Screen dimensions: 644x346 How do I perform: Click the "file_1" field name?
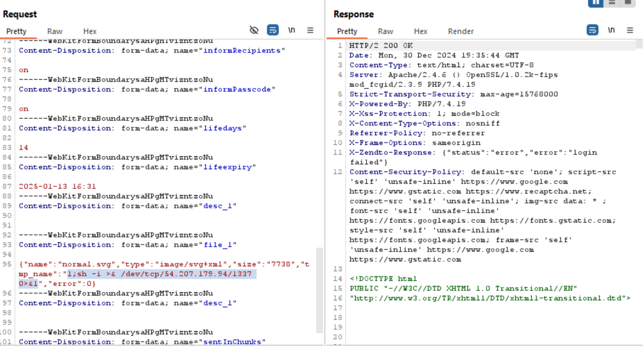pyautogui.click(x=218, y=245)
